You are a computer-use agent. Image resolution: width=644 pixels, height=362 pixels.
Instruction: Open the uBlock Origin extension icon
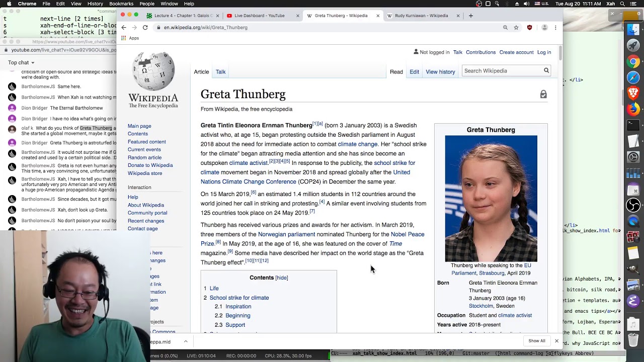[529, 28]
